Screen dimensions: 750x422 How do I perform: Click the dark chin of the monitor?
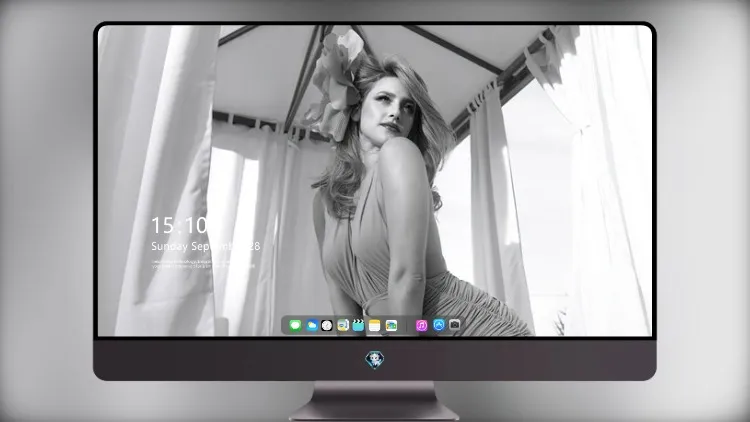coord(375,360)
